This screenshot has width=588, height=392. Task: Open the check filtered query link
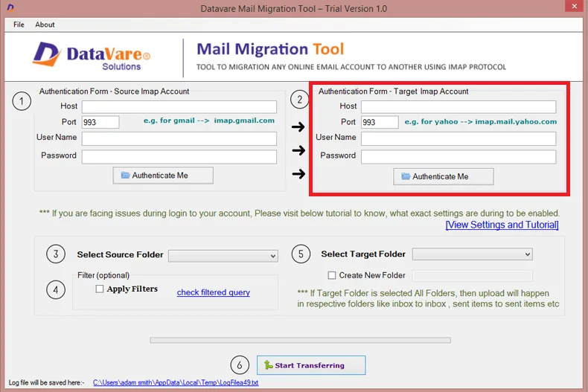214,292
